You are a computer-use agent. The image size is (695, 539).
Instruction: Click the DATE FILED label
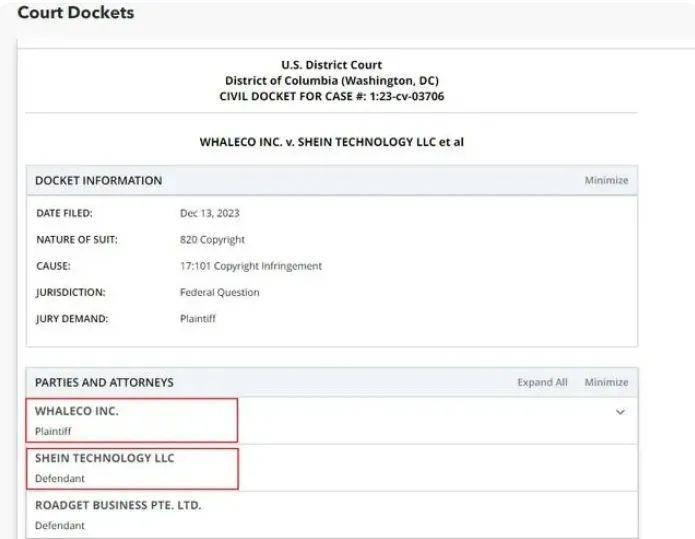pos(64,213)
